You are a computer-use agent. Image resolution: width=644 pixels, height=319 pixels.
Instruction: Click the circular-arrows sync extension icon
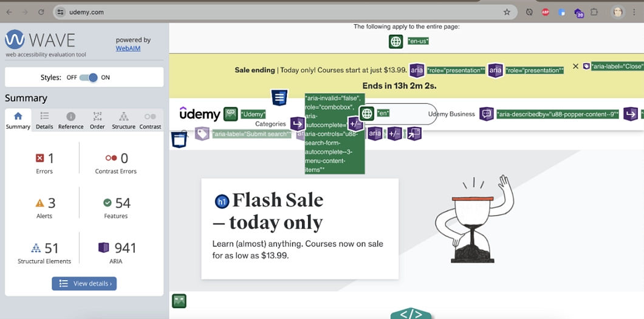529,12
